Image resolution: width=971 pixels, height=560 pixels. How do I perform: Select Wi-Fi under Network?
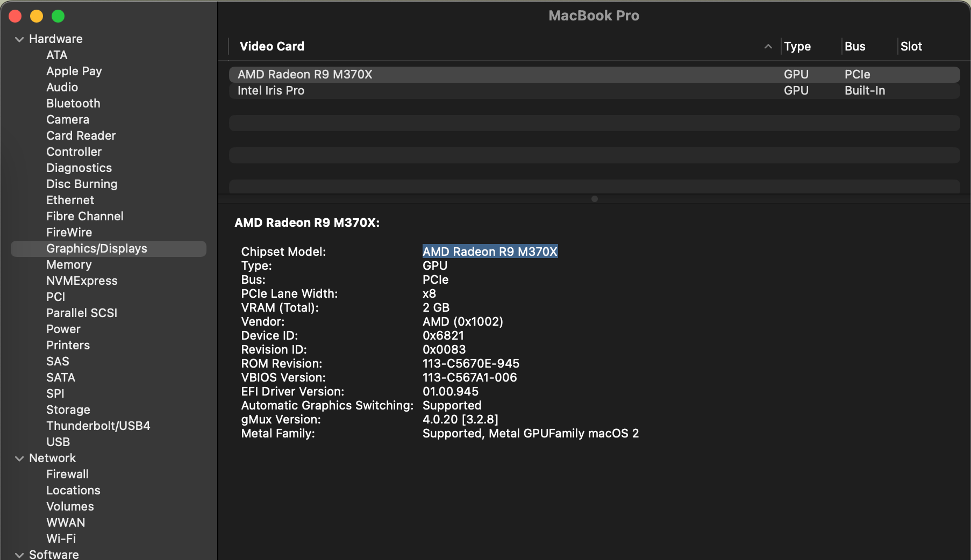[x=61, y=539]
